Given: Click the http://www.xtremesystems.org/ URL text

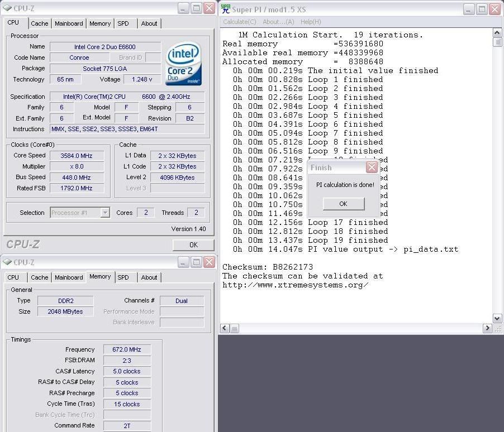Looking at the screenshot, I should tap(295, 285).
